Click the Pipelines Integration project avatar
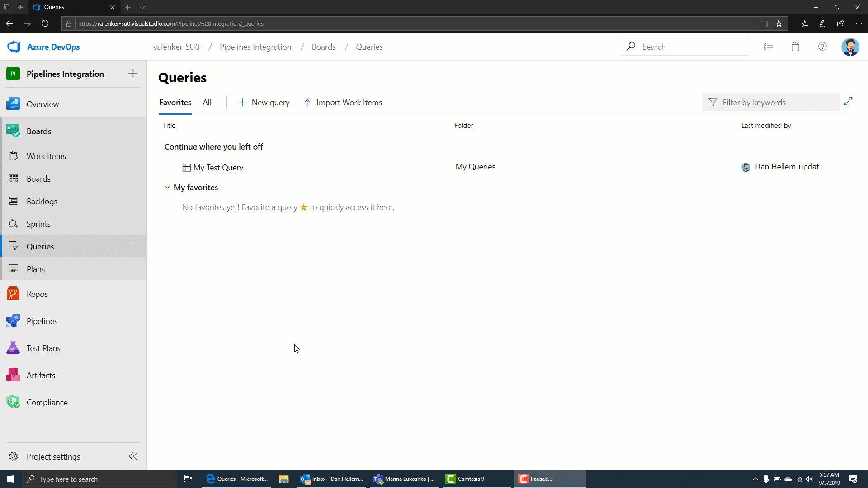 click(x=13, y=74)
